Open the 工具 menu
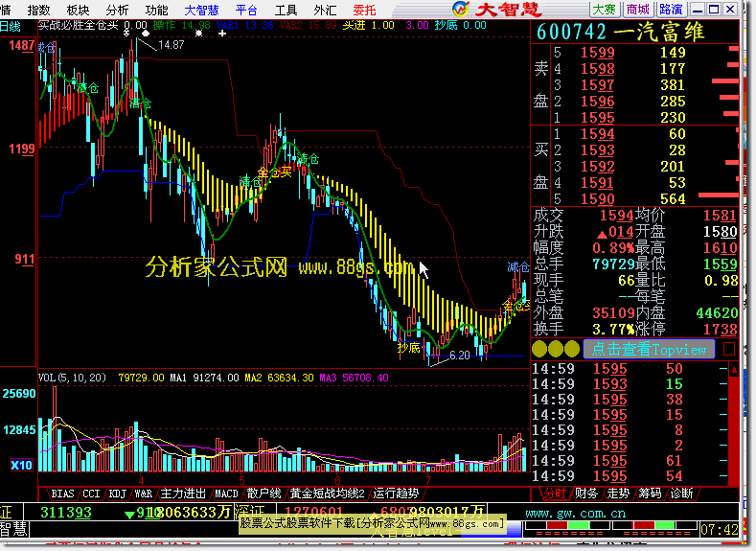 click(x=286, y=10)
